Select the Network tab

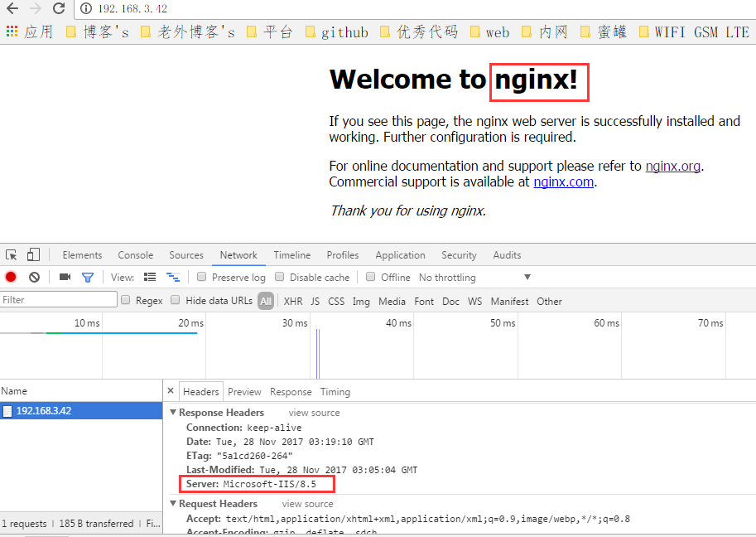pos(238,254)
